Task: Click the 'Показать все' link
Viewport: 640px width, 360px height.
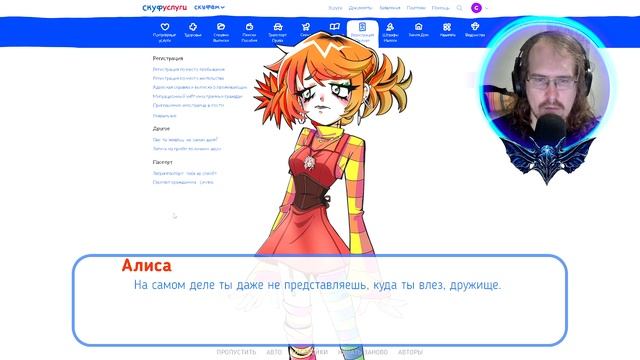Action: pyautogui.click(x=164, y=116)
